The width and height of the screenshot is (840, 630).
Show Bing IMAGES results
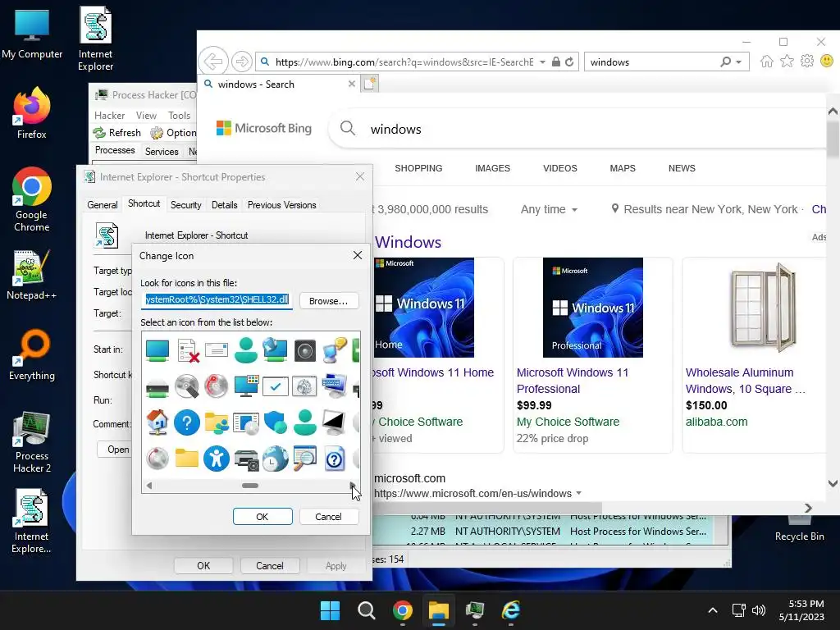[492, 168]
